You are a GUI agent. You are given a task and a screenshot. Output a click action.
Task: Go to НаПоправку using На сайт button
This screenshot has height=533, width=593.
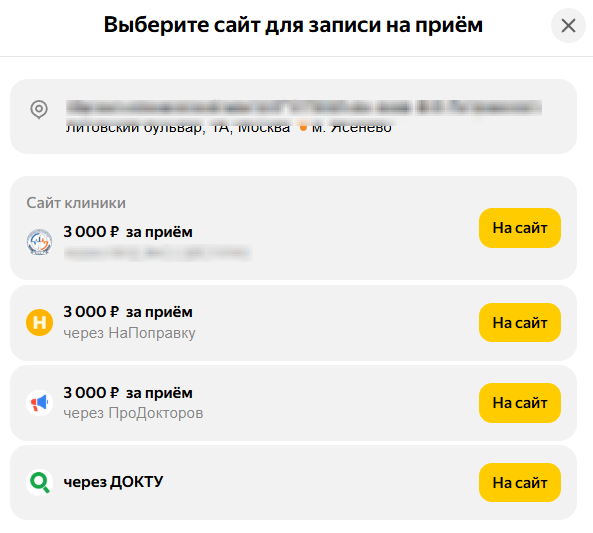[520, 323]
